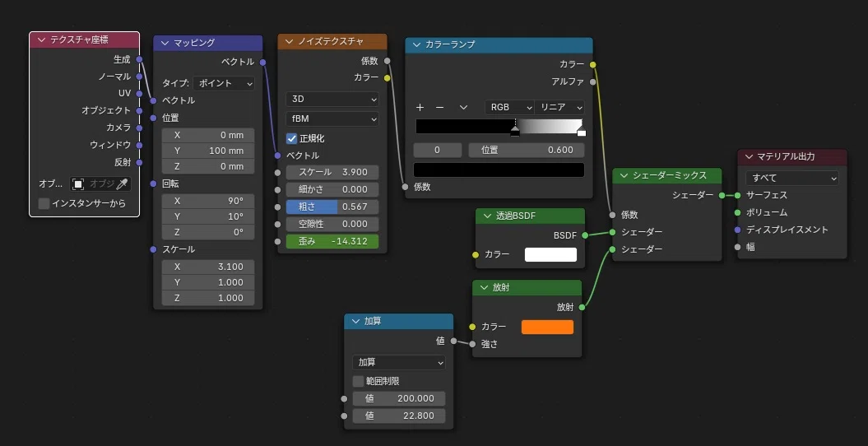This screenshot has width=868, height=446.
Task: Click the black color field under color ramp
Action: (499, 170)
